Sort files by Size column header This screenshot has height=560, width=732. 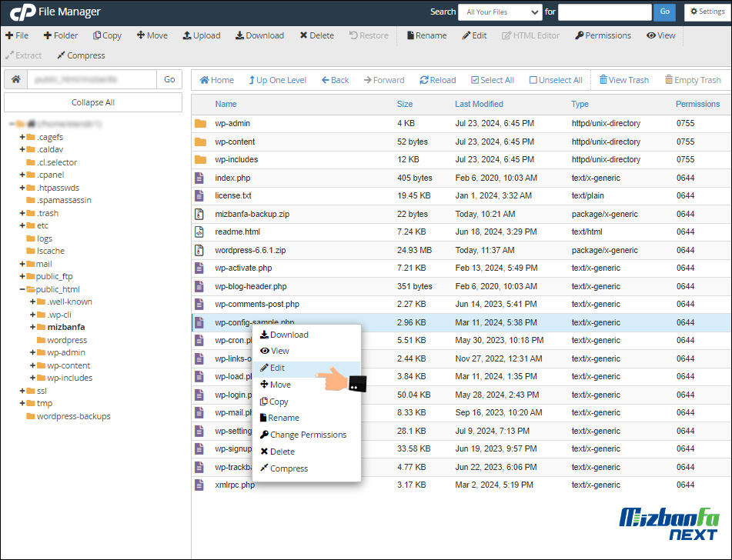pos(405,104)
